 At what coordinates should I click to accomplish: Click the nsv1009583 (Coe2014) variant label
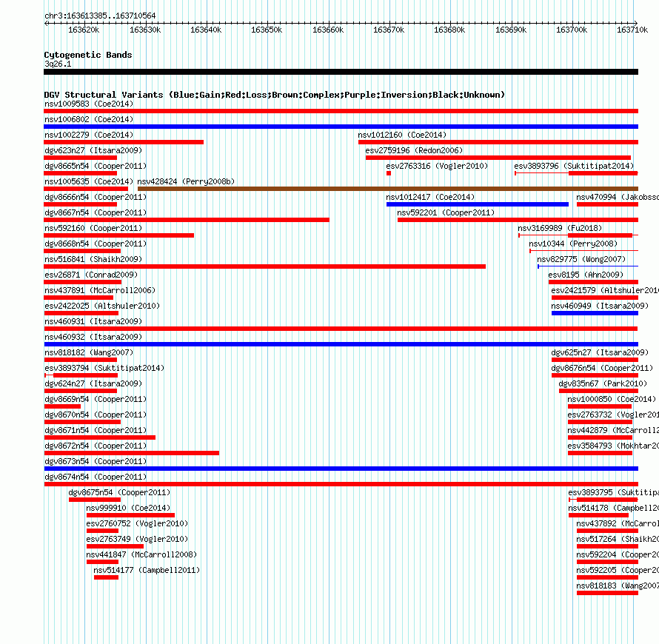pos(89,104)
